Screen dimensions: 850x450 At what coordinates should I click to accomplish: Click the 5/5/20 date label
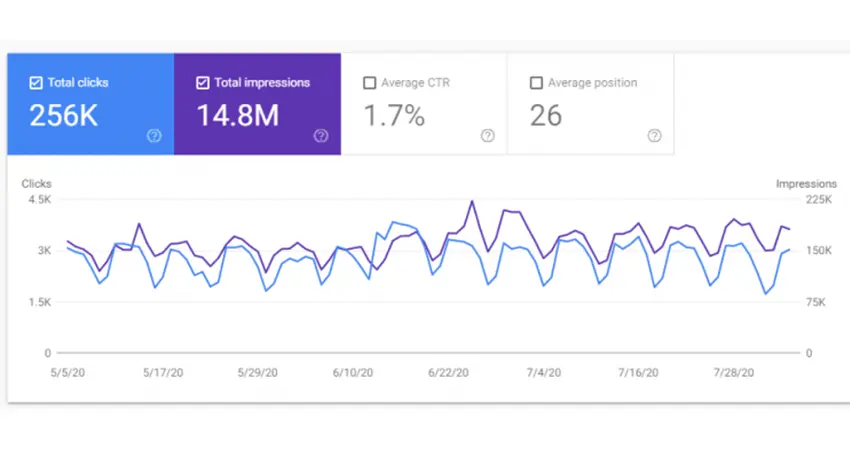68,372
